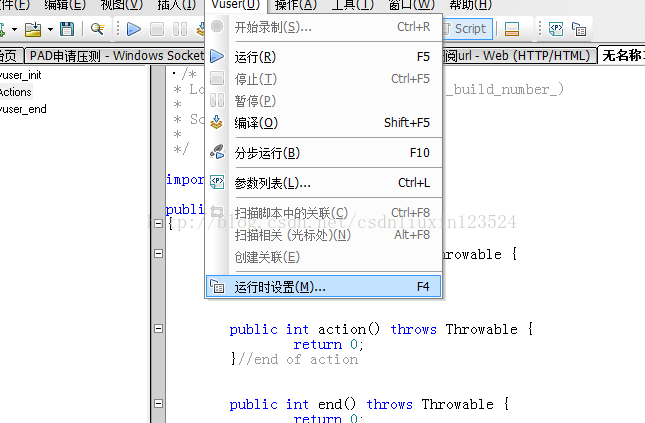Select 扫描相关 (光标处)(N) menu entry

pyautogui.click(x=324, y=235)
